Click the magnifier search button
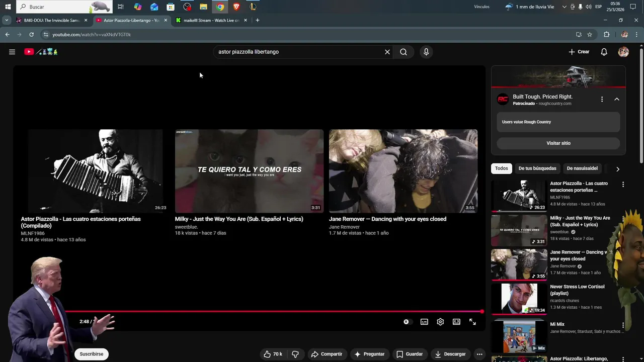 (x=404, y=52)
